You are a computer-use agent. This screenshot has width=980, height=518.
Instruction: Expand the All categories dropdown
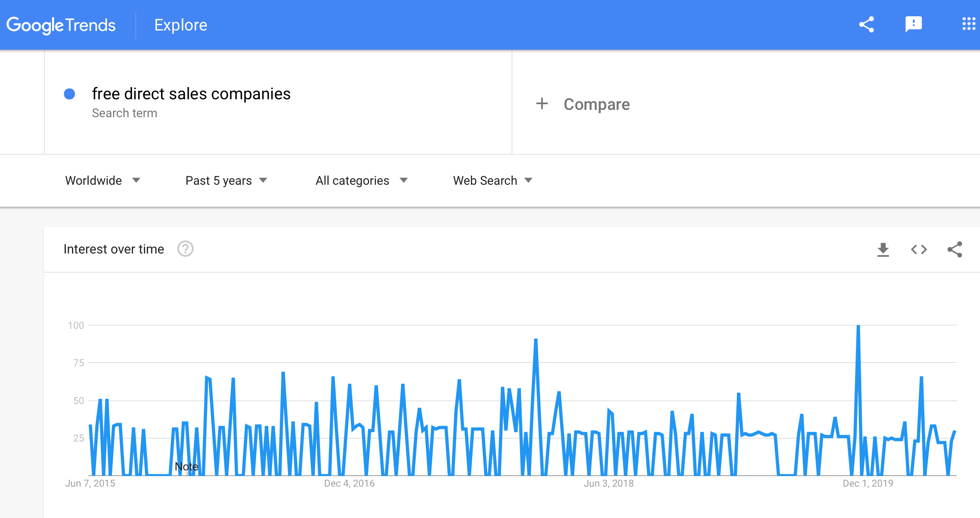pos(362,181)
